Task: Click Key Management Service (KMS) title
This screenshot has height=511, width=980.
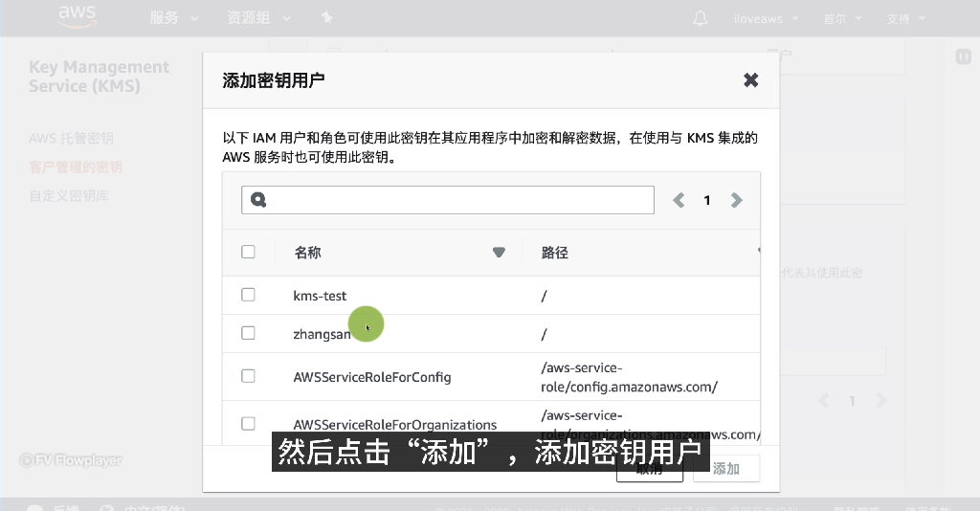Action: (99, 77)
